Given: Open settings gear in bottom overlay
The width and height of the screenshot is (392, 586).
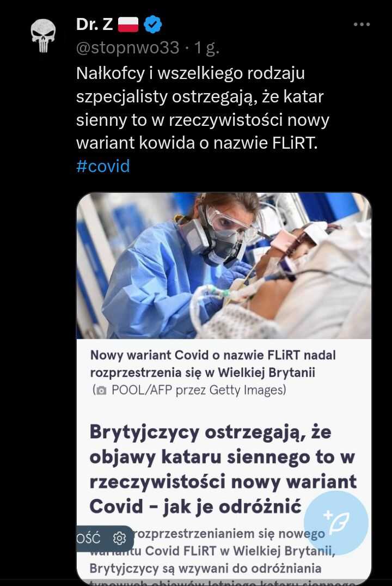Looking at the screenshot, I should (x=119, y=538).
